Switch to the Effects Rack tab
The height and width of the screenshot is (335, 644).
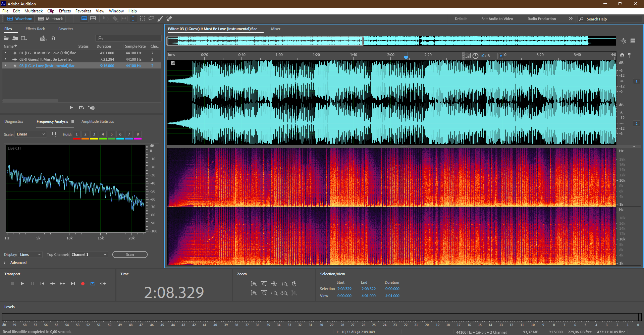pyautogui.click(x=35, y=29)
